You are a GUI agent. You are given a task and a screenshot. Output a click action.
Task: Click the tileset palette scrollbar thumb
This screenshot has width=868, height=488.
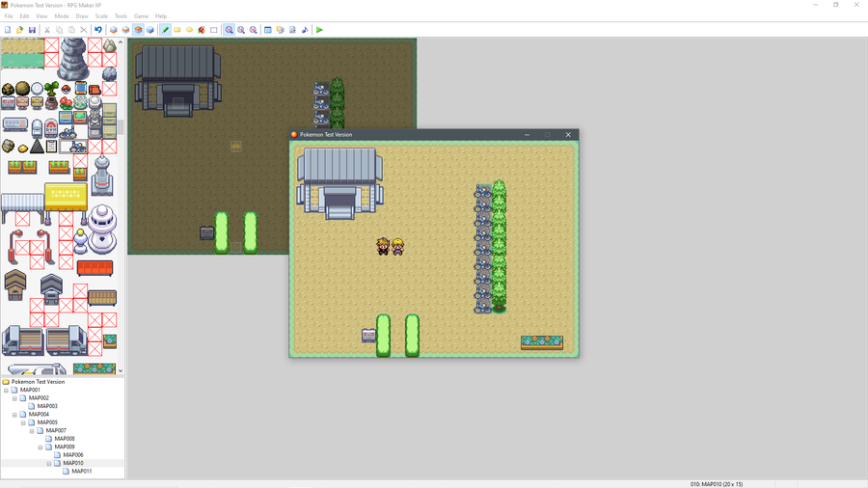(121, 127)
